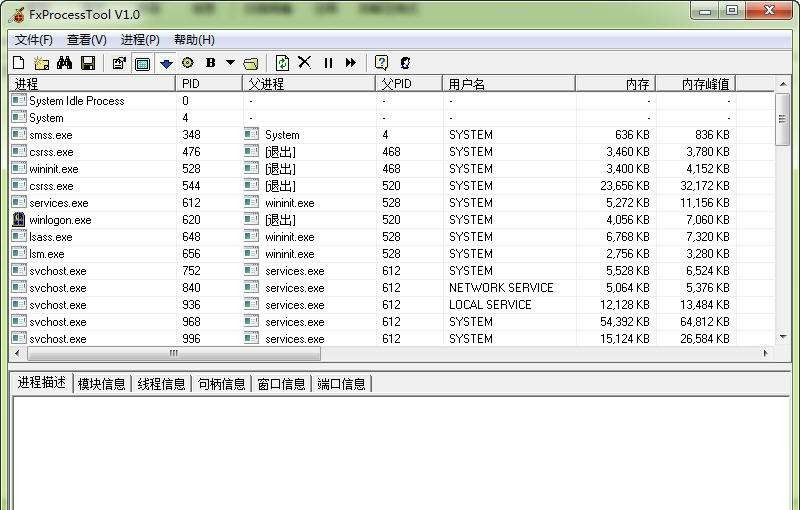The width and height of the screenshot is (800, 510).
Task: Click the fast-forward resume toolbar icon
Action: tap(351, 63)
